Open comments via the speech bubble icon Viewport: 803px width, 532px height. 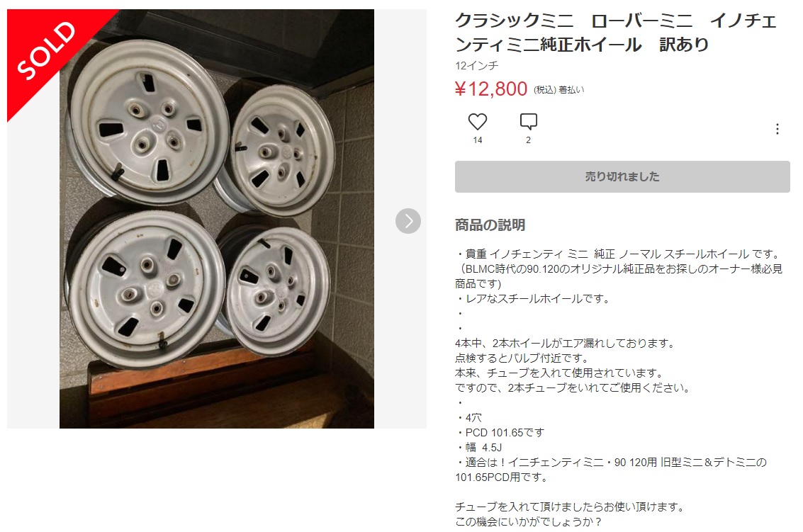pos(529,121)
